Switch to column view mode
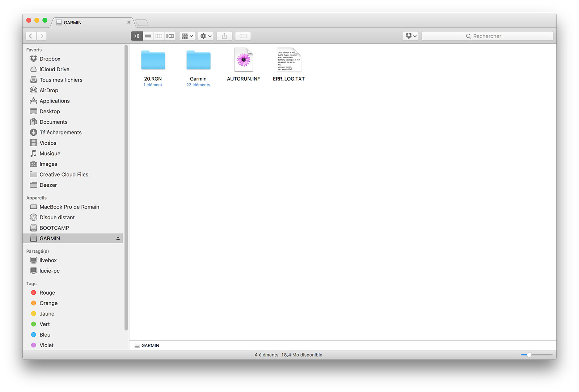The image size is (579, 392). (x=159, y=36)
